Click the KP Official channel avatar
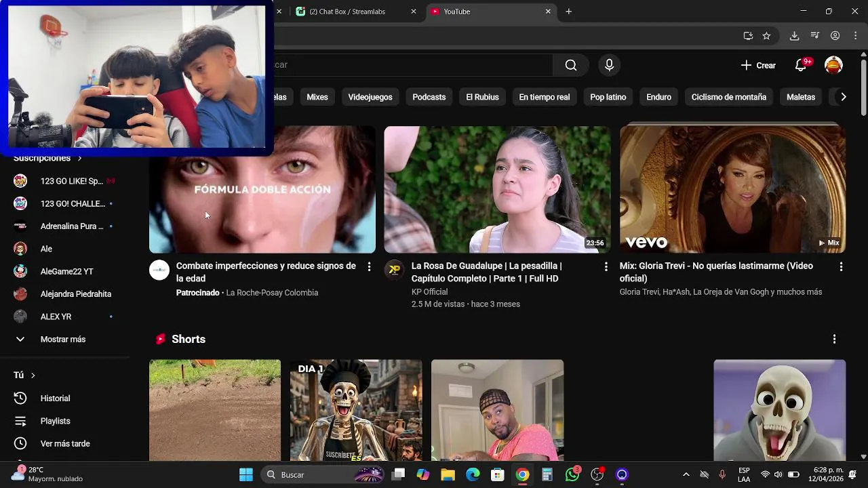 [x=394, y=270]
